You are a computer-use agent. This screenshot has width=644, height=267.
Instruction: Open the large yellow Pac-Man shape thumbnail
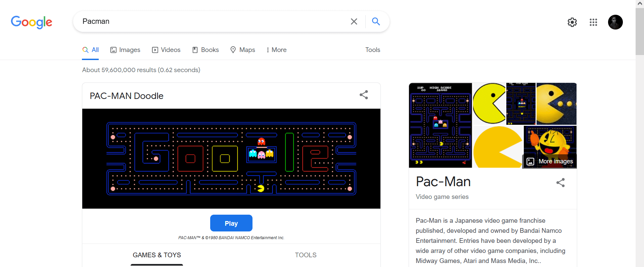click(x=498, y=147)
